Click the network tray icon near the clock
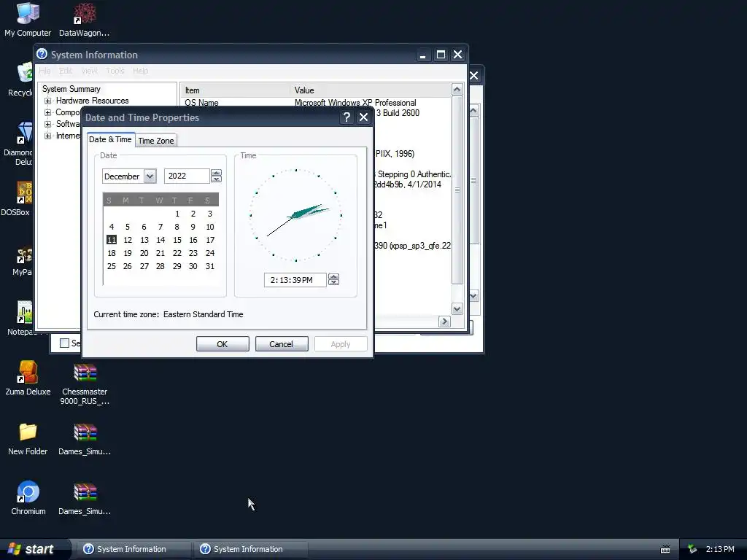Viewport: 747px width, 560px height. coord(692,549)
